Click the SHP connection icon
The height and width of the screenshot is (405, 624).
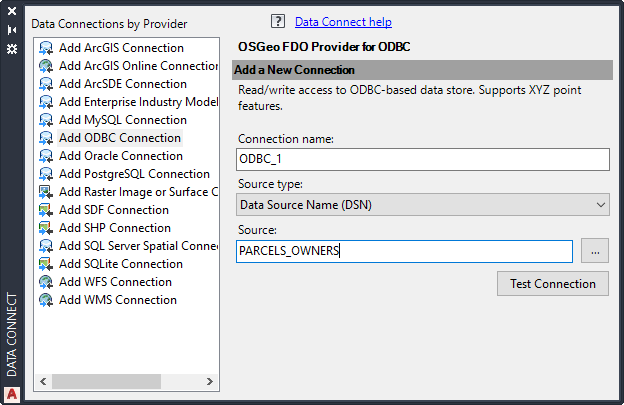[x=46, y=228]
